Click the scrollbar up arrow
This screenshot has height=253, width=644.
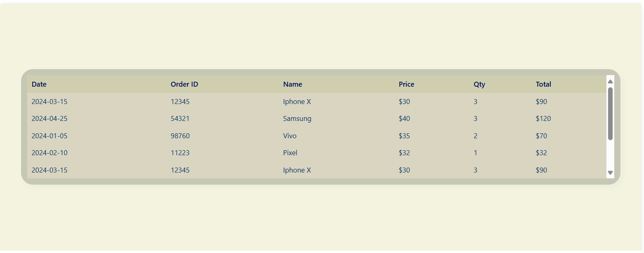pos(610,81)
